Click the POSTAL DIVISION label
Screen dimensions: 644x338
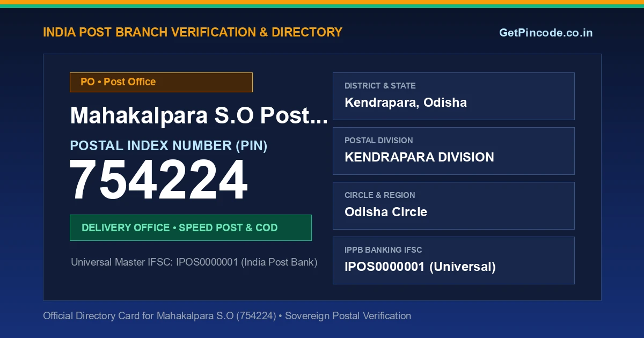379,141
